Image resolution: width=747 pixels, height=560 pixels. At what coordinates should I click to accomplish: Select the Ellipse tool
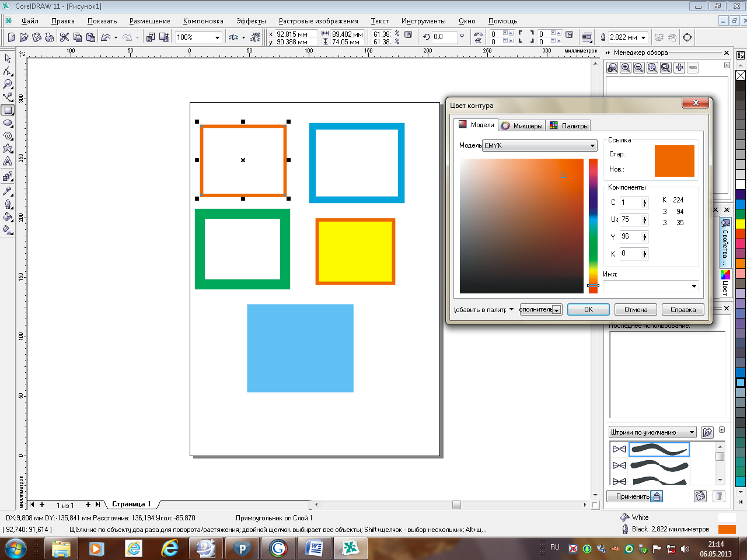pos(8,123)
